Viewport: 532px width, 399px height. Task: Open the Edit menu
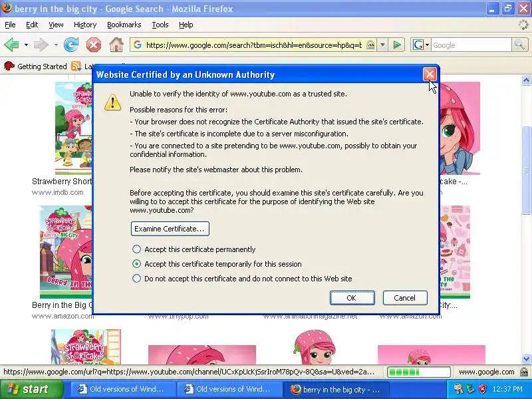[32, 25]
